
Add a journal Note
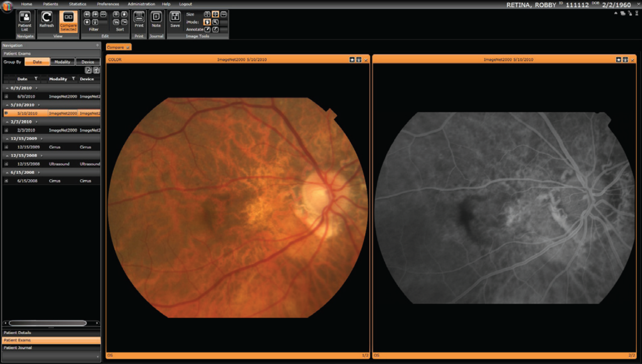click(x=156, y=20)
